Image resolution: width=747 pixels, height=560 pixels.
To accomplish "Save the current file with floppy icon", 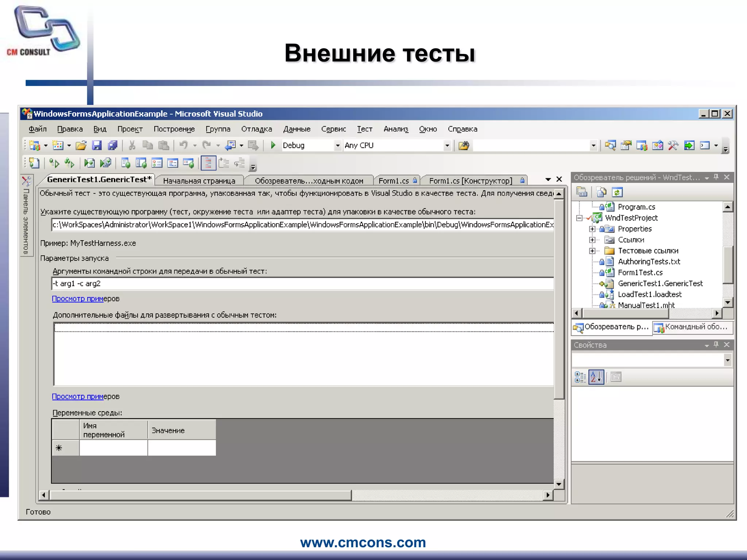I will pos(97,145).
